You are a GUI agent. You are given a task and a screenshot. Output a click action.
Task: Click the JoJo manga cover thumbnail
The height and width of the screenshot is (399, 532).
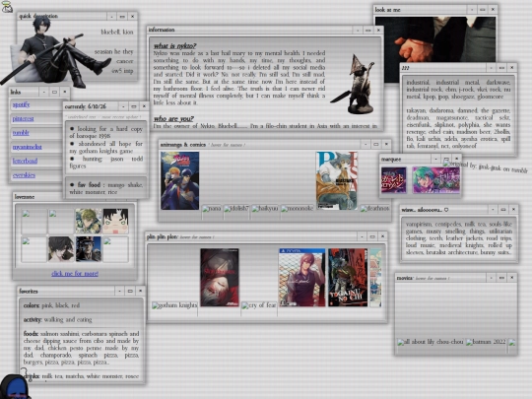click(x=180, y=180)
